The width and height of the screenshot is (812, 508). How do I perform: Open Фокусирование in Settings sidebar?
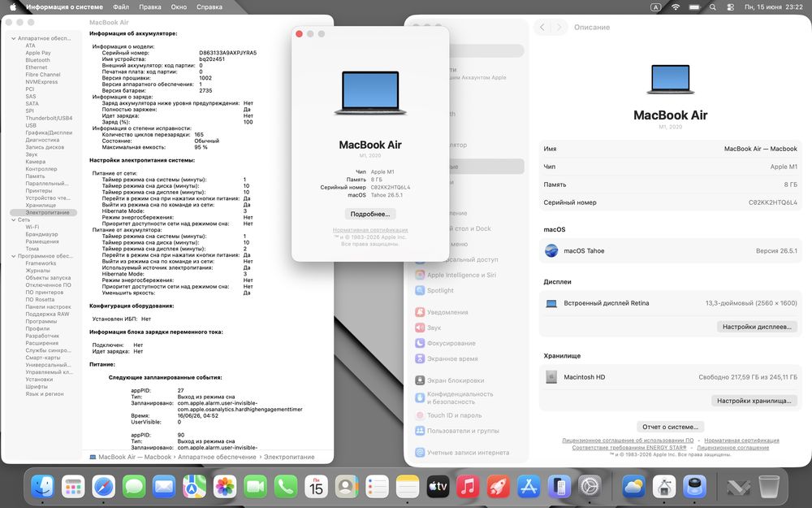click(445, 343)
